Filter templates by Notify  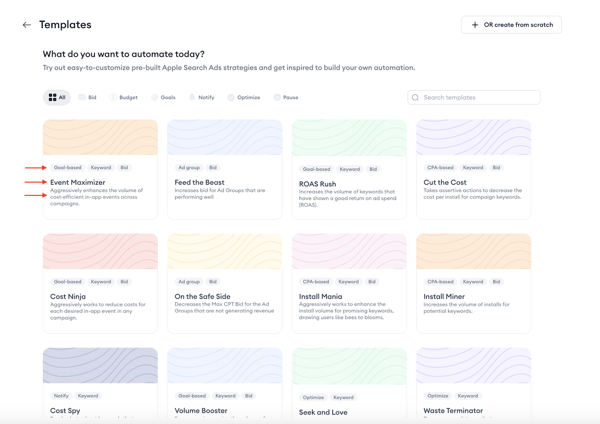point(202,97)
